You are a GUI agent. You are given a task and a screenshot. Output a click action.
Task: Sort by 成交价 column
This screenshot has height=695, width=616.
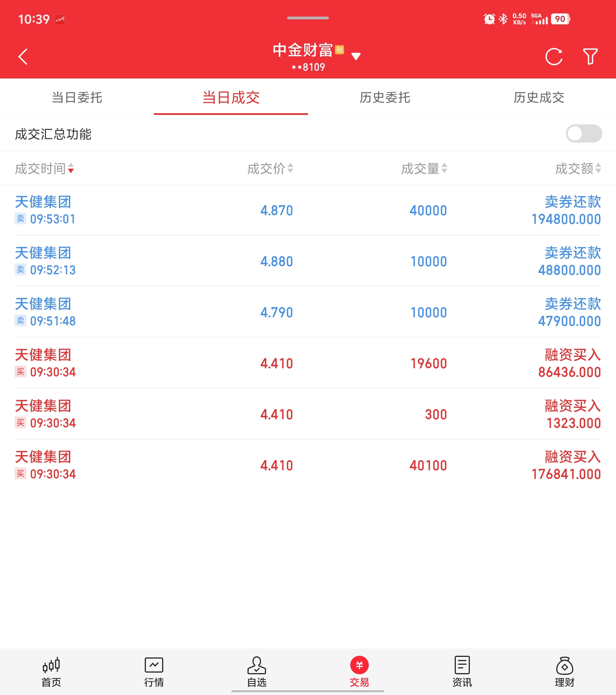(x=270, y=168)
